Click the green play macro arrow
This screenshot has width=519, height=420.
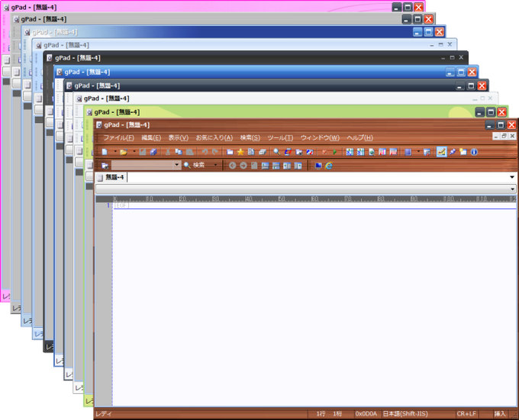click(x=335, y=152)
